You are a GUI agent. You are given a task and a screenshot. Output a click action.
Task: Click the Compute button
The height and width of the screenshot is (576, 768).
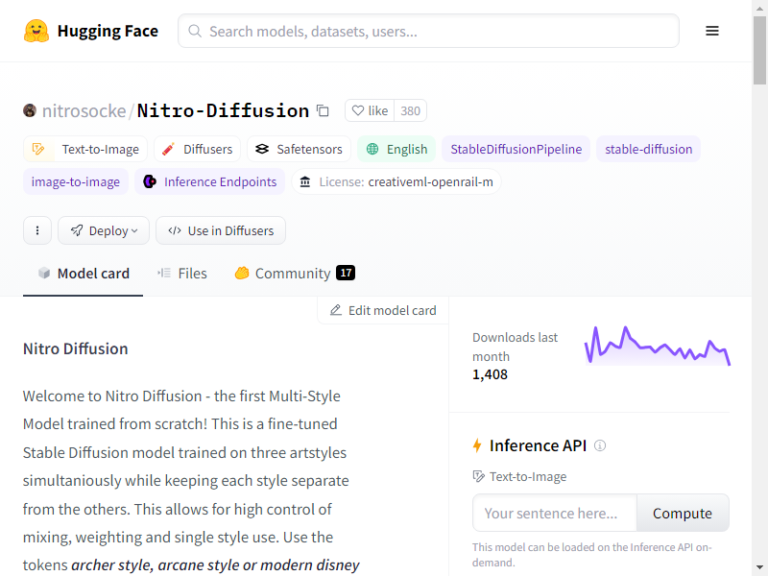[x=682, y=513]
